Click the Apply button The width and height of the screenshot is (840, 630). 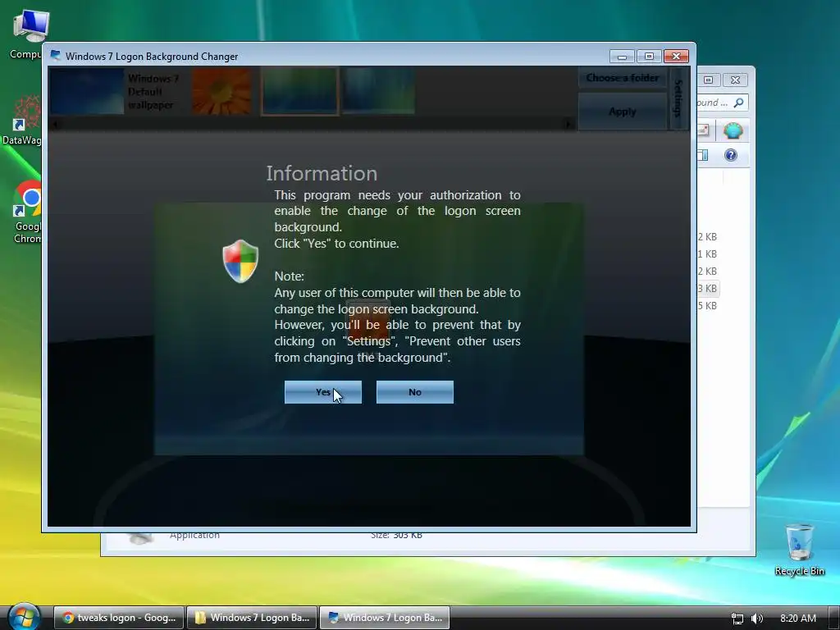623,112
